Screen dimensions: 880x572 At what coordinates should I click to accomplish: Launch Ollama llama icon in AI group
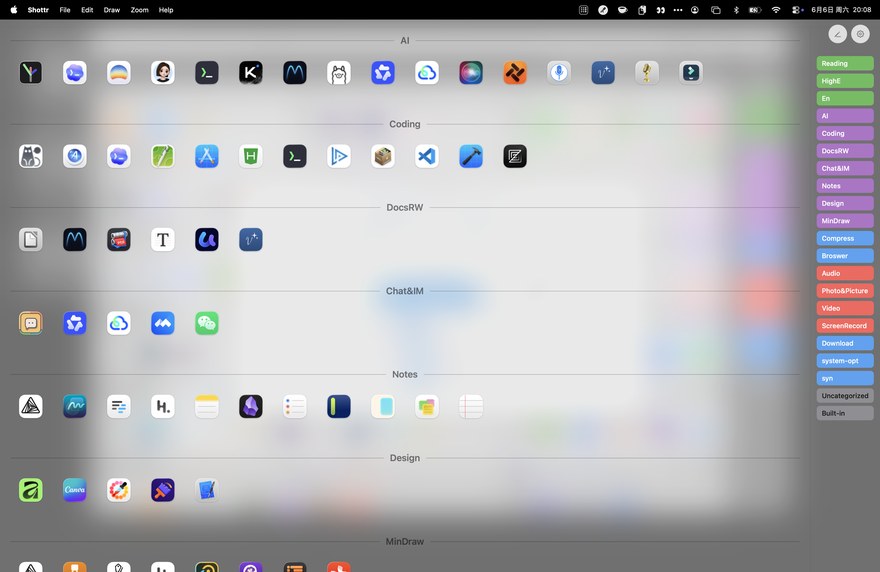tap(338, 72)
